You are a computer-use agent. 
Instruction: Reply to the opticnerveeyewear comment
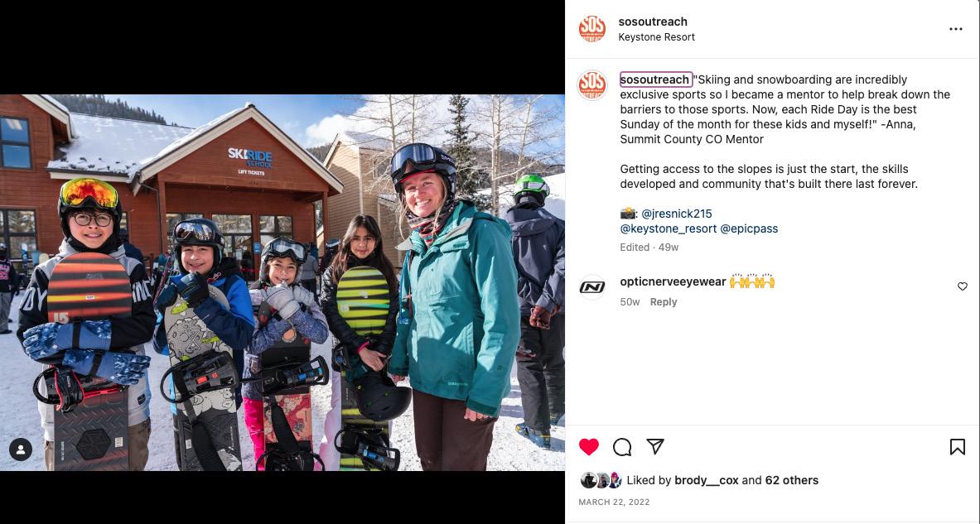[x=663, y=302]
